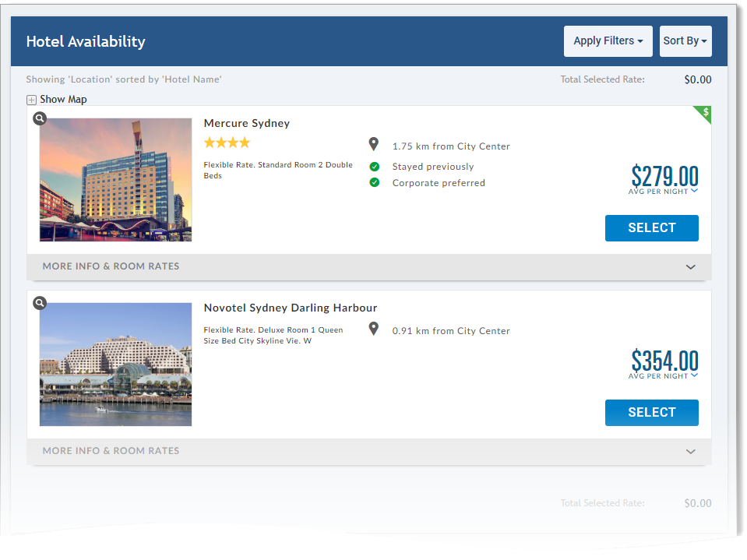
Task: Open the Mercure Sydney hotel name link
Action: click(246, 123)
